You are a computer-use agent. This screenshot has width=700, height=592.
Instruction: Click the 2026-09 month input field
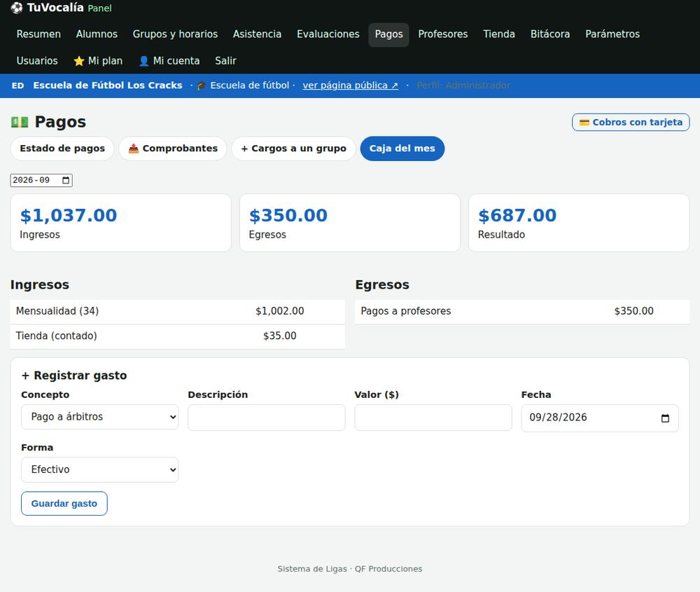click(x=41, y=180)
